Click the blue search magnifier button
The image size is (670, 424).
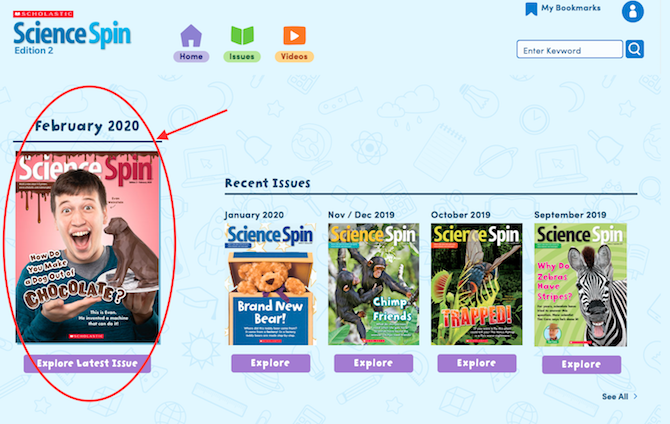tap(635, 49)
